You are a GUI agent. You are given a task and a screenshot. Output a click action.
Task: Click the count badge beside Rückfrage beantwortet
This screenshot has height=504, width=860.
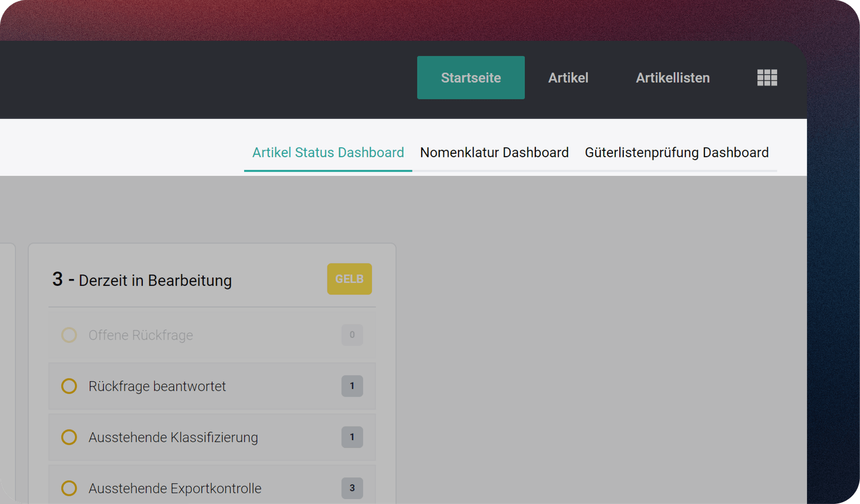tap(352, 386)
